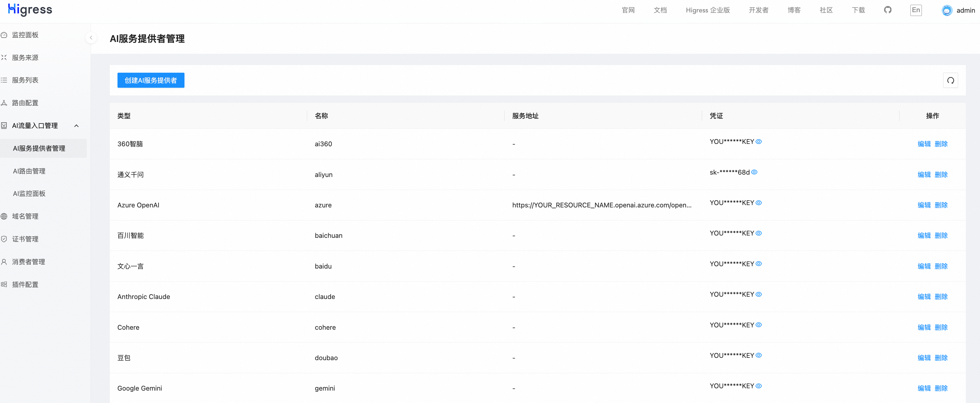Screen dimensions: 980x403
Task: Reveal the baichuan credential key
Action: pyautogui.click(x=759, y=233)
